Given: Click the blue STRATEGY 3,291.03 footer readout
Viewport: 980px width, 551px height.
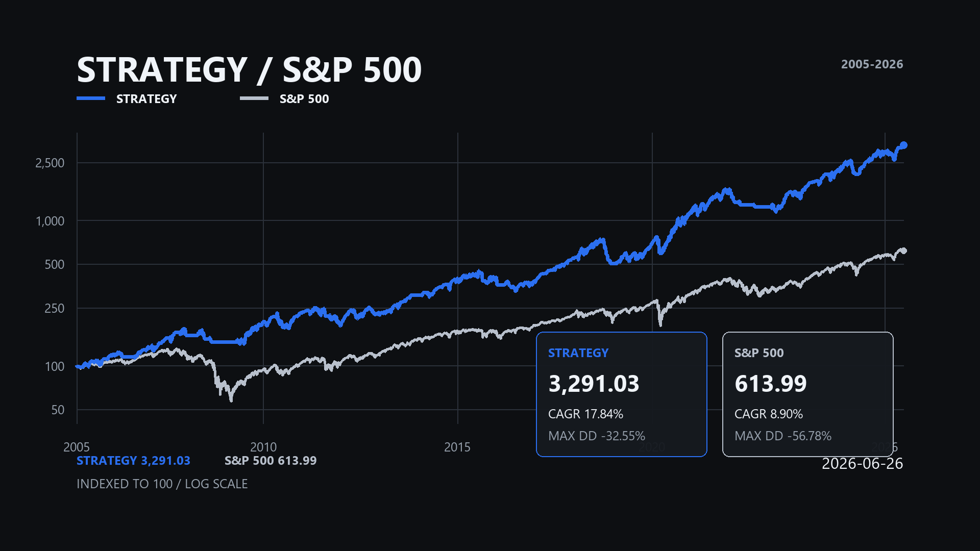Looking at the screenshot, I should (x=133, y=461).
